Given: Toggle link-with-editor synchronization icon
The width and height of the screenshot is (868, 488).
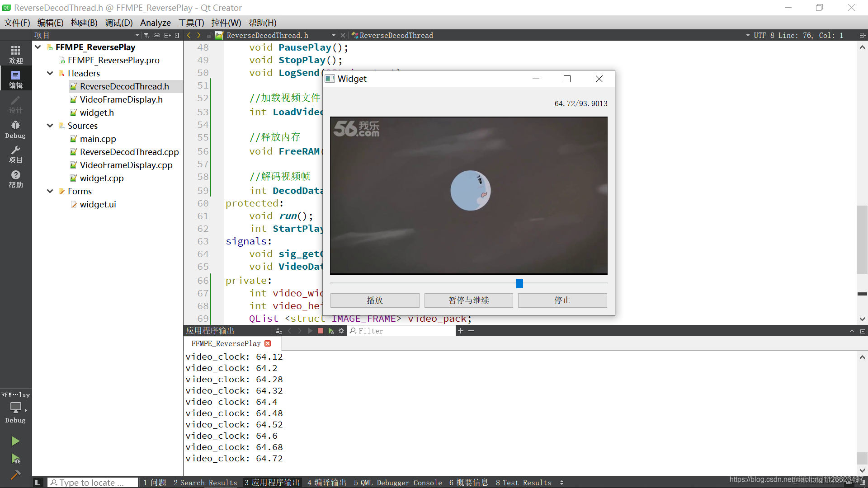Looking at the screenshot, I should (157, 35).
